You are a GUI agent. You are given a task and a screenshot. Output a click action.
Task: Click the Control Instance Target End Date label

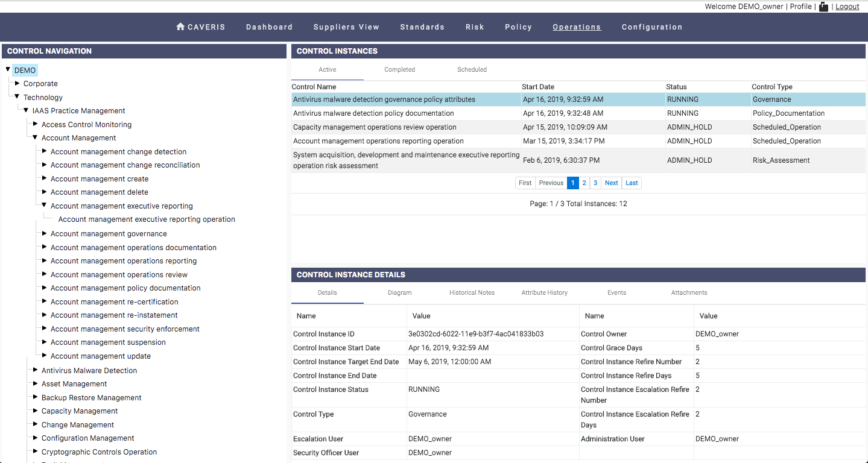coord(346,362)
